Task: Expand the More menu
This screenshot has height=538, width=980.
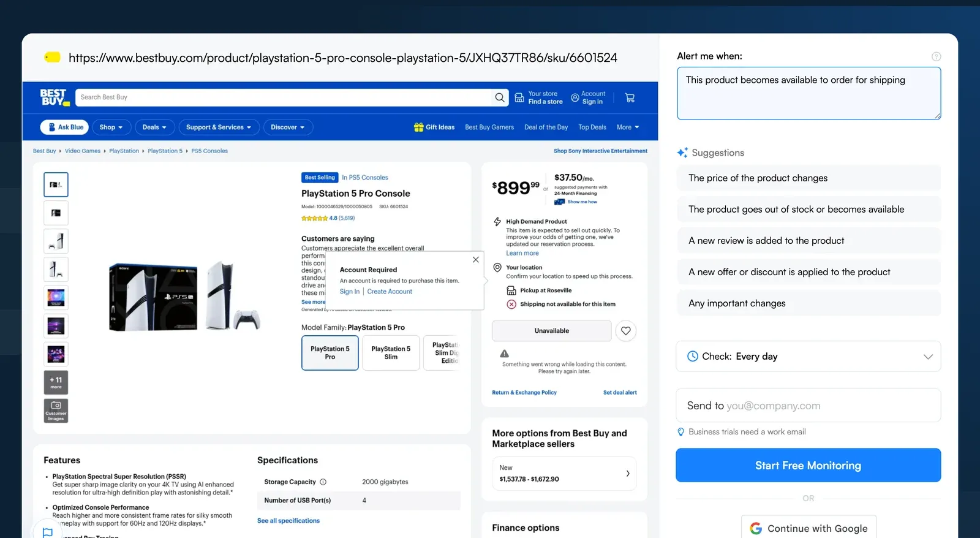Action: 628,127
